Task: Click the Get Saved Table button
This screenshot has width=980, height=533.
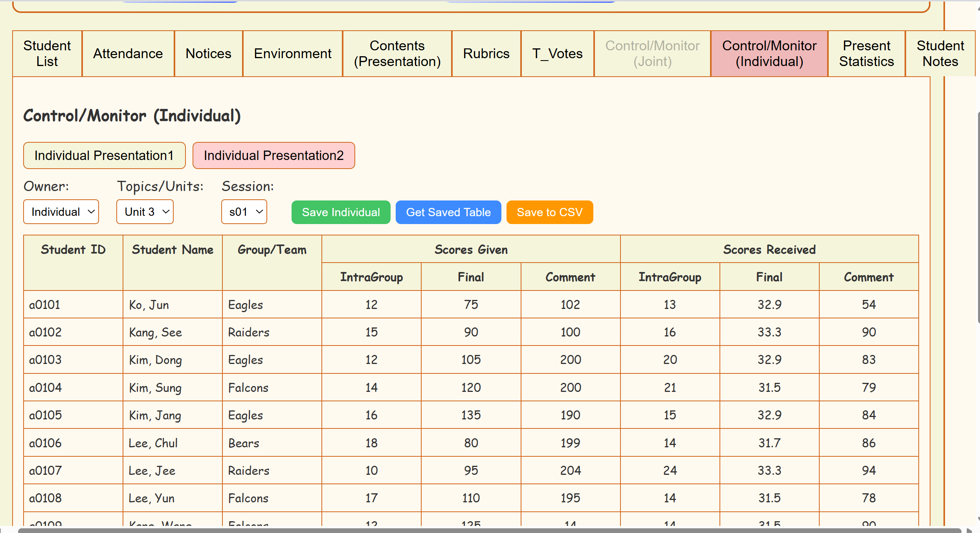Action: tap(448, 212)
